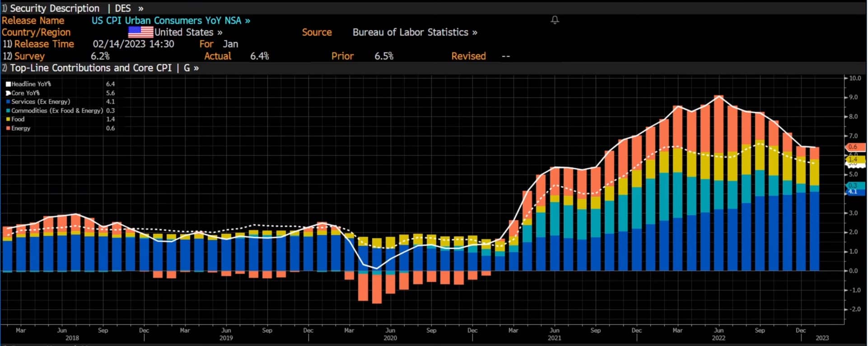Select Commodities (Ex Food & Energy) legend label
Screen dimensions: 868x346
click(57, 111)
